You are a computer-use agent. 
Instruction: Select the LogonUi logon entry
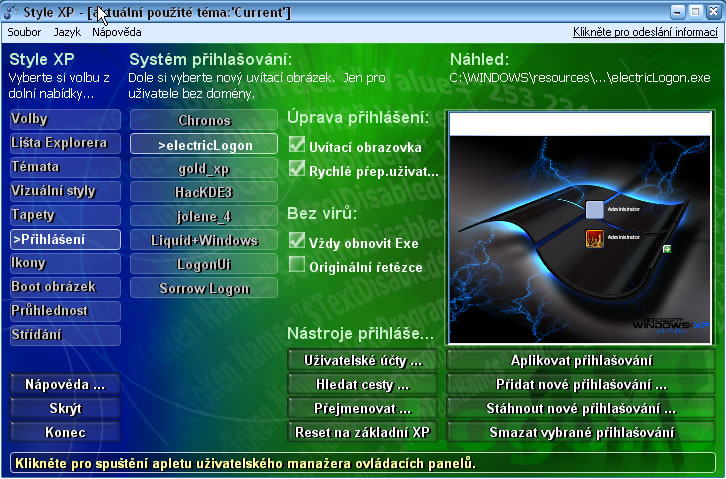[x=204, y=264]
